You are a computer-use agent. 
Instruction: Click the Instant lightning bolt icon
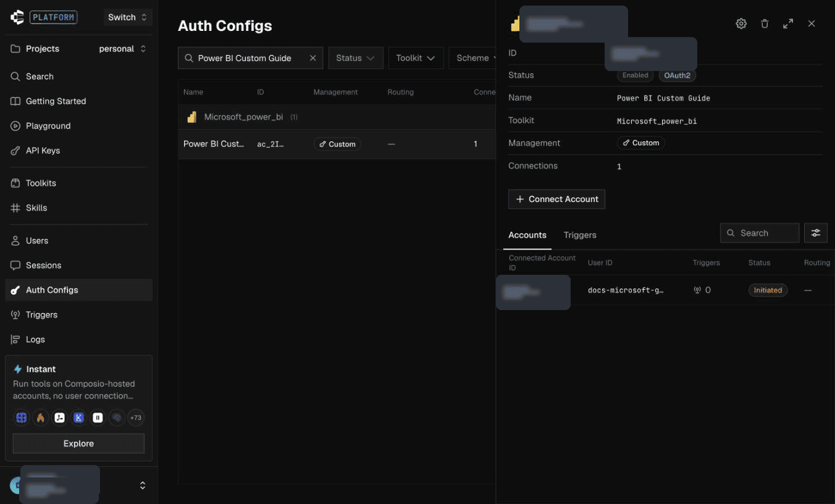pos(18,369)
